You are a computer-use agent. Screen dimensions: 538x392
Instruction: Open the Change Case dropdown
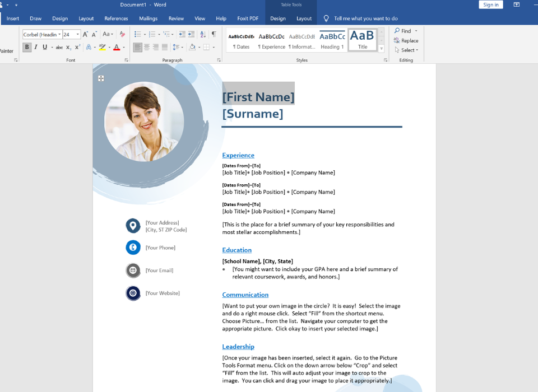point(108,34)
